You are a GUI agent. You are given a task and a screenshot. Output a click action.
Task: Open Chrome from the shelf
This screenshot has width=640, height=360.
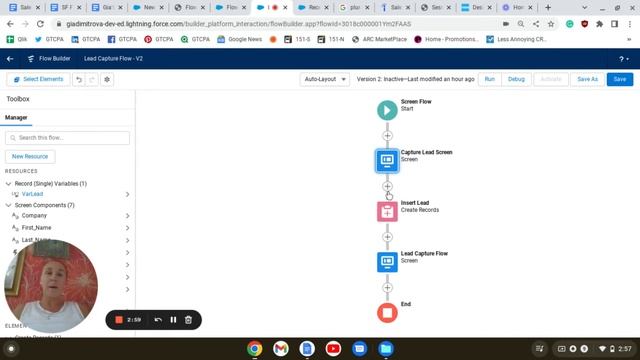pos(255,349)
